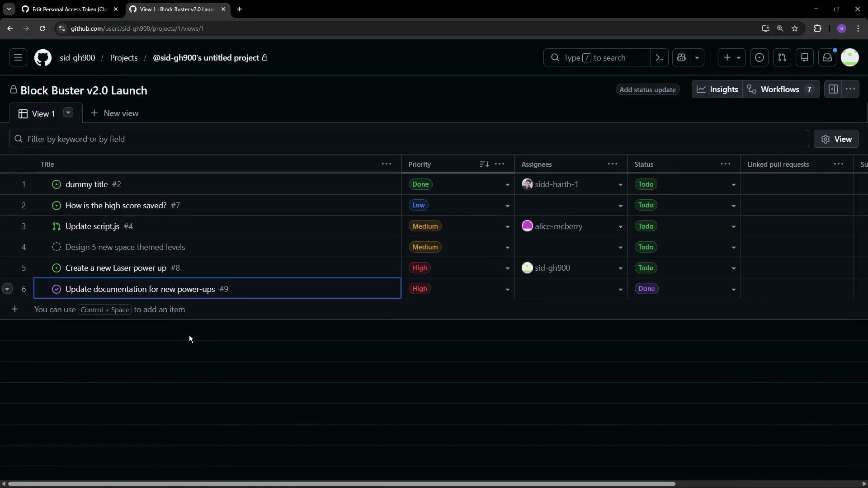Screen dimensions: 868x488
Task: Toggle the project details side panel icon
Action: (833, 89)
